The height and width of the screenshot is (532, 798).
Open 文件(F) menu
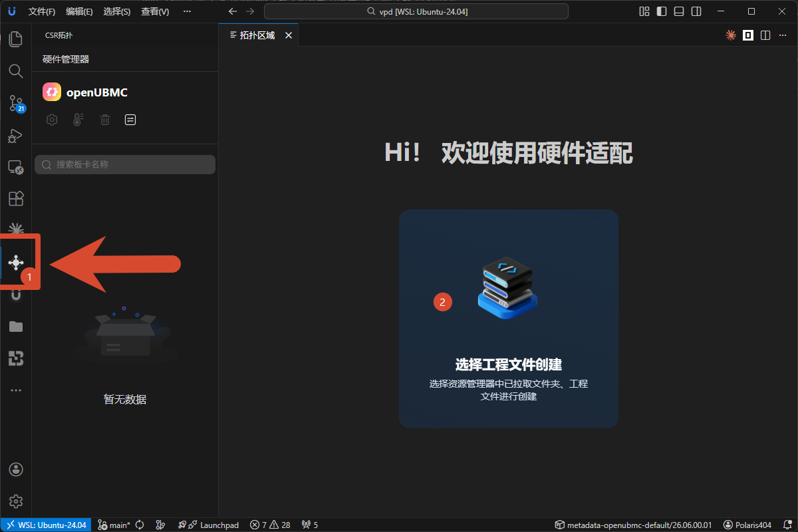42,11
